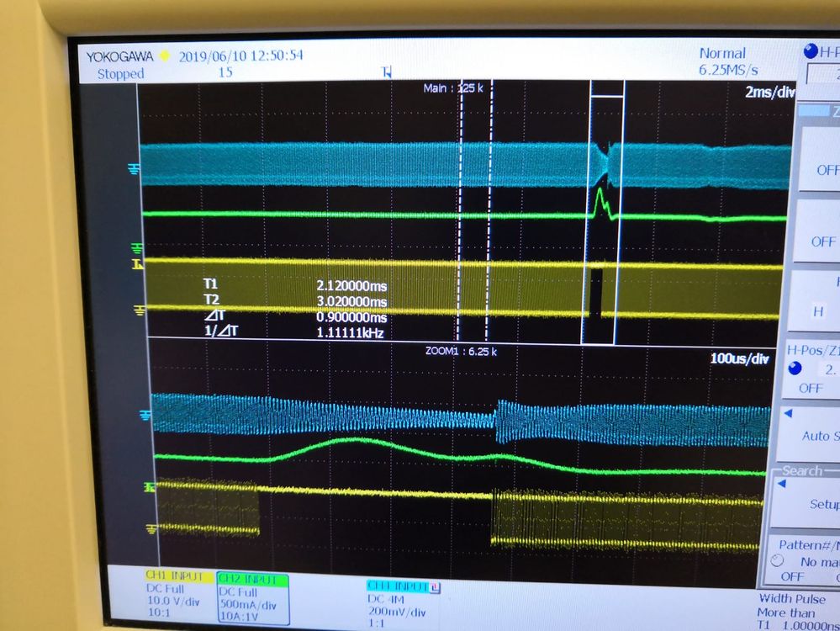Click the red trigger-source icon beside the cyan INPUT label
This screenshot has height=631, width=840.
(435, 587)
